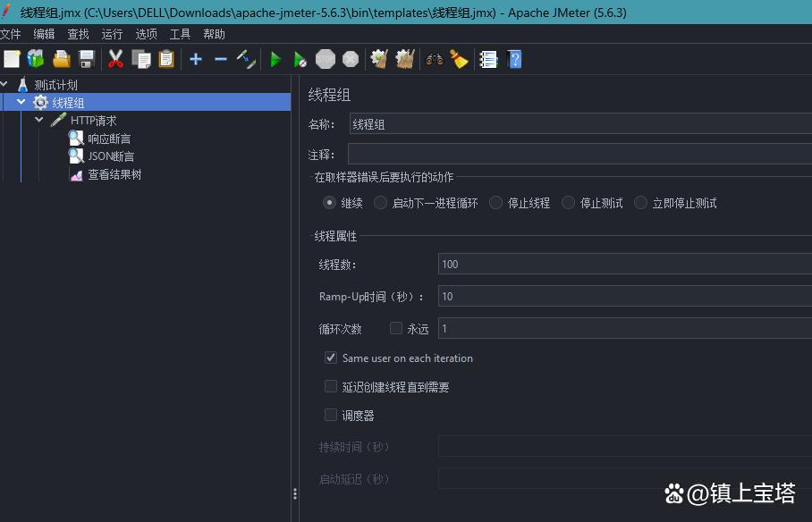812x522 pixels.
Task: Open the 帮助 menu
Action: 214,34
